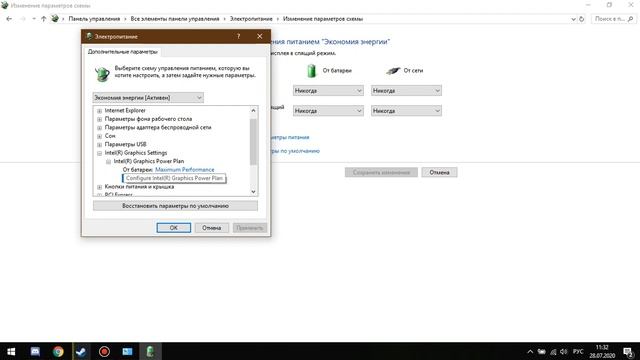The image size is (640, 360).
Task: Click Электропитание breadcrumb
Action: 251,19
